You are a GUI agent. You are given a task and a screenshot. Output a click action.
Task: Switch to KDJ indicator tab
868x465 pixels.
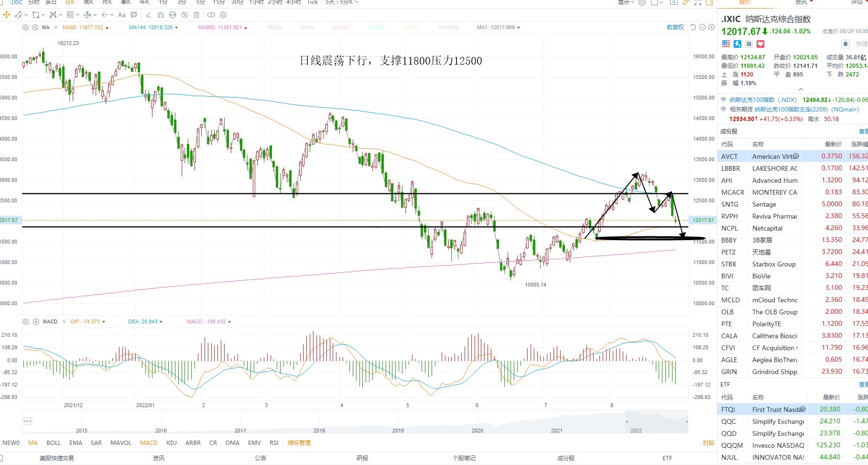tap(172, 443)
